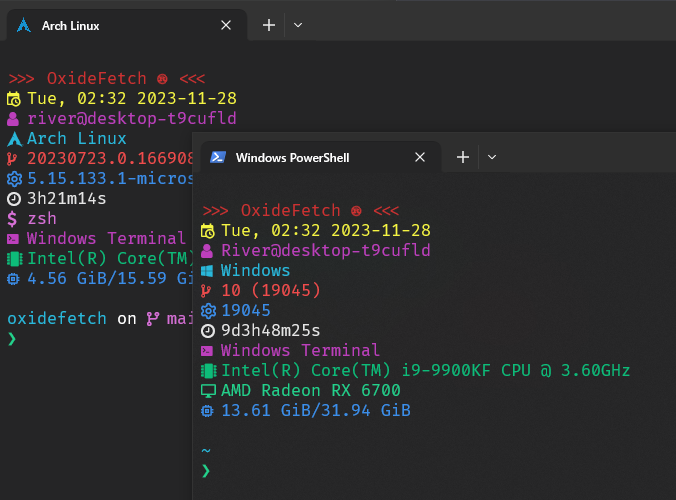676x500 pixels.
Task: Click '13.61 GiB/31.94 GiB' memory text
Action: point(316,410)
